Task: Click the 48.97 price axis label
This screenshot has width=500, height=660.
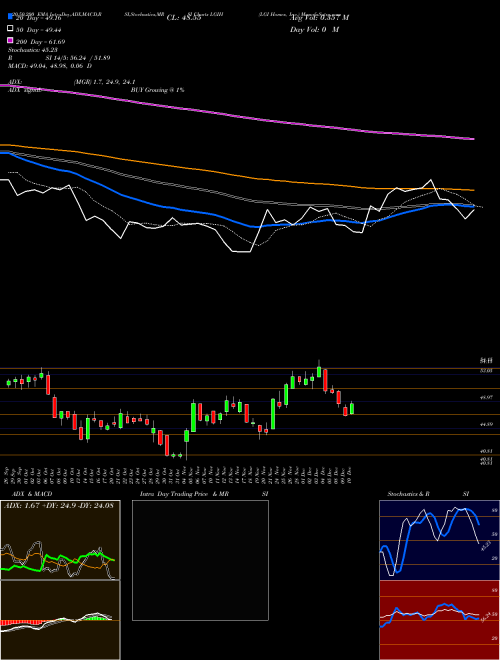Action: [x=486, y=397]
